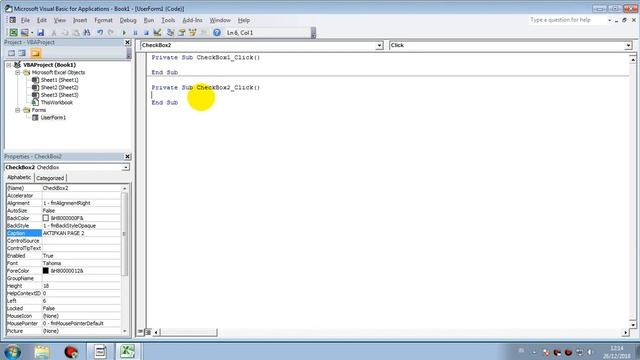Screen dimensions: 640x360
Task: Open the Insert UserForm dropdown arrow
Action: [x=32, y=33]
